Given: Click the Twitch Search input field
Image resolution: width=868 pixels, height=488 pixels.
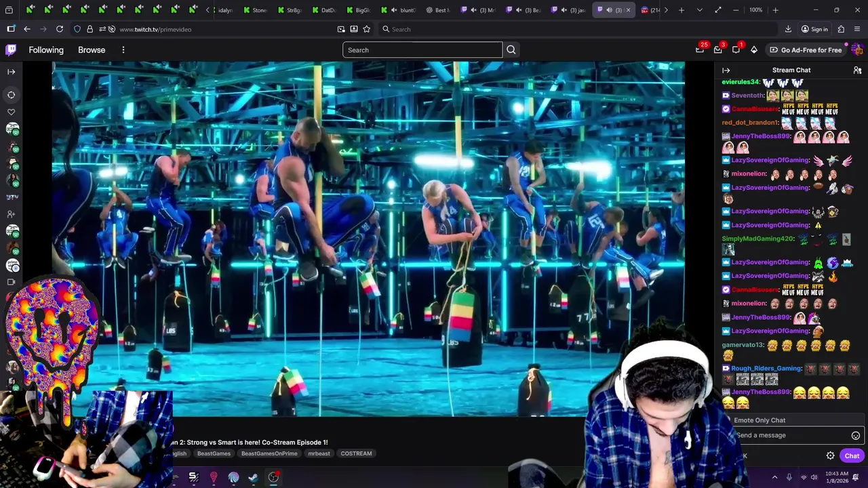Looking at the screenshot, I should [422, 50].
